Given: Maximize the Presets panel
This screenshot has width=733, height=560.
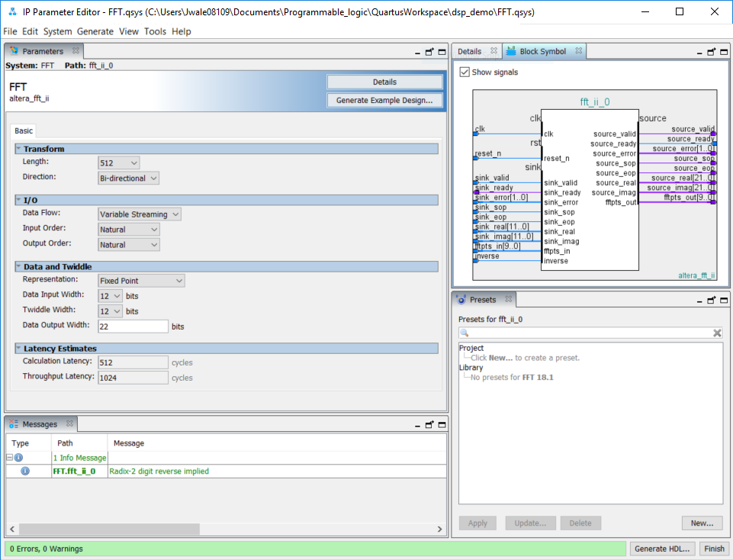Looking at the screenshot, I should tap(724, 300).
